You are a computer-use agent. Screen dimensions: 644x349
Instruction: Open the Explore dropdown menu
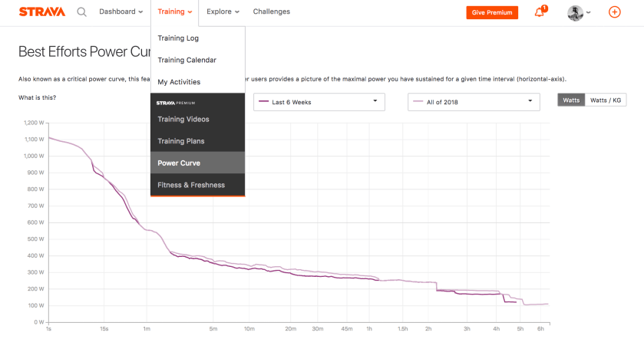[223, 12]
